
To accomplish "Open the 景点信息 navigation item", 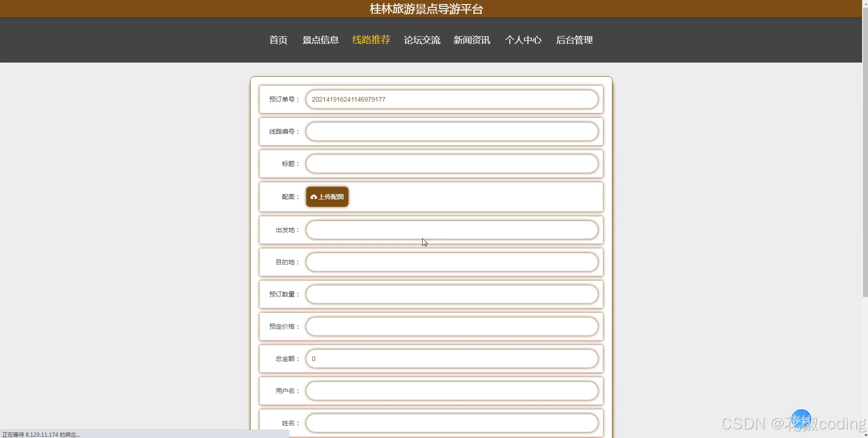I will point(320,40).
